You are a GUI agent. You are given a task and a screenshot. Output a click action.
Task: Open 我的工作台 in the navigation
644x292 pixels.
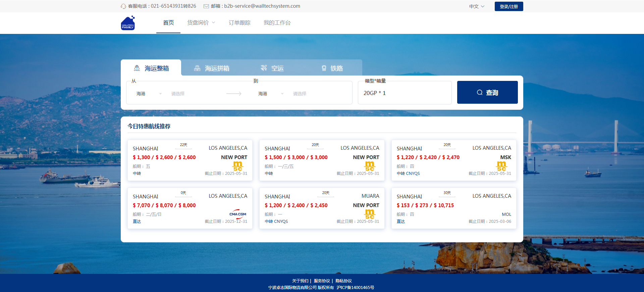point(277,23)
